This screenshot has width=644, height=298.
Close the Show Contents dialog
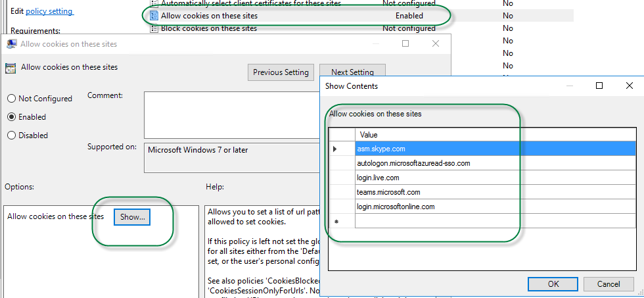pyautogui.click(x=629, y=86)
